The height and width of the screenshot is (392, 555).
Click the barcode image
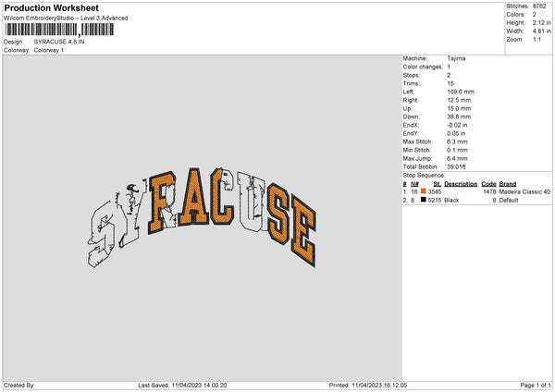[59, 30]
